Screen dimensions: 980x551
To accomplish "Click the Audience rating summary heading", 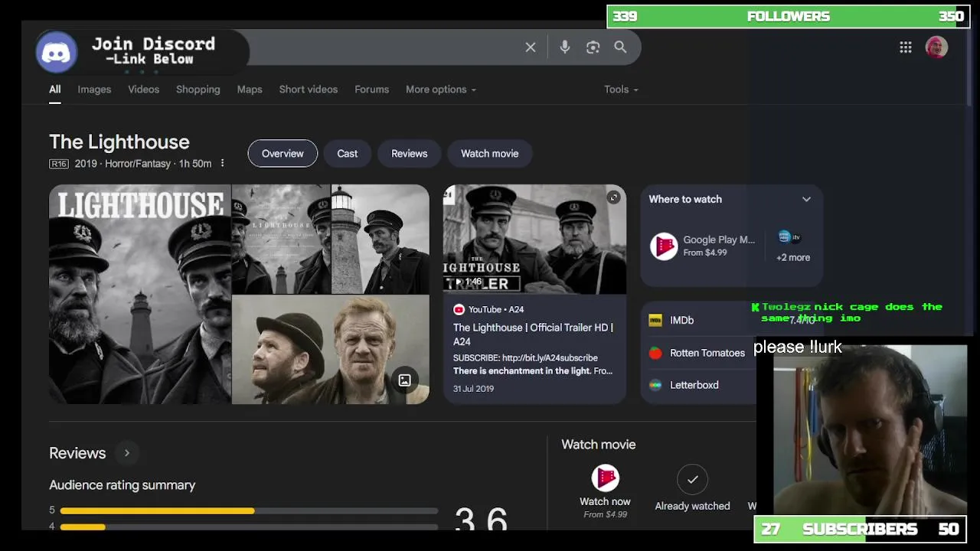I will pyautogui.click(x=122, y=485).
